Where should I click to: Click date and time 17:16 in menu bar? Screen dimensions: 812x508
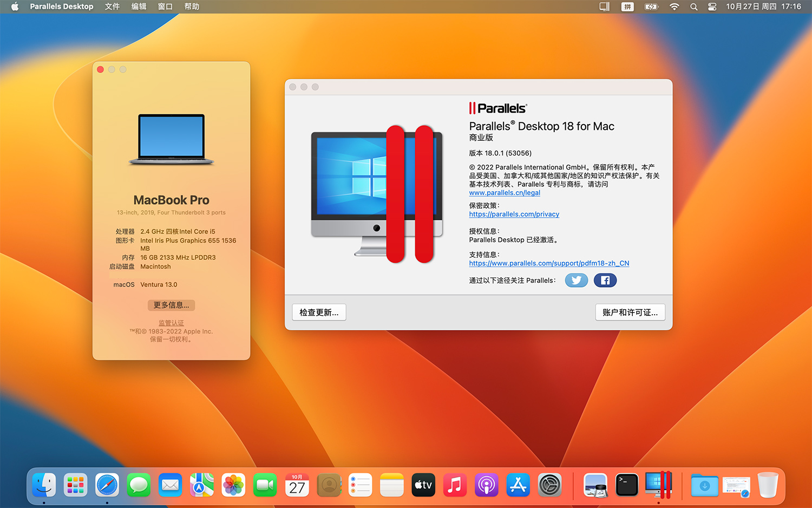click(x=763, y=6)
